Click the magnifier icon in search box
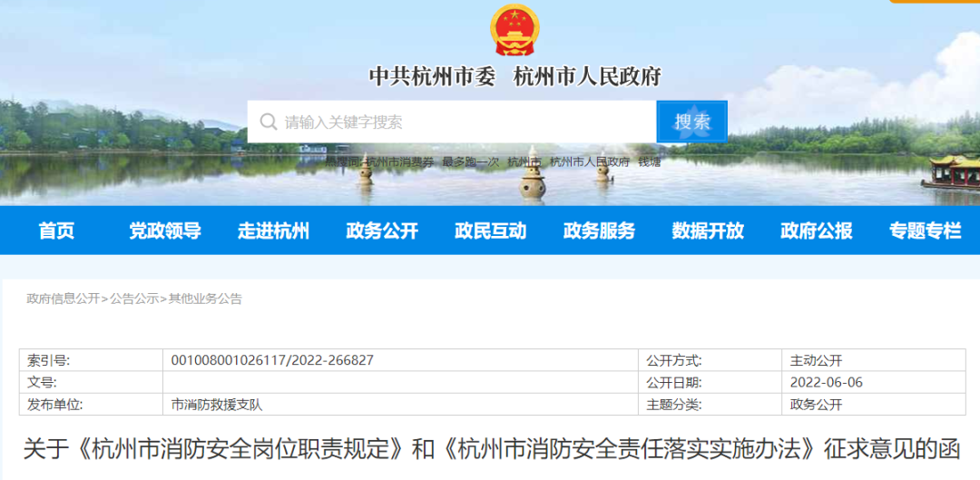 [x=269, y=122]
